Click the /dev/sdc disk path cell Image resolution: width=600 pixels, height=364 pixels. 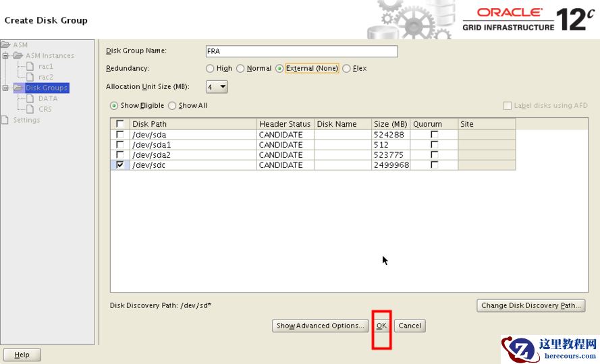tap(193, 165)
